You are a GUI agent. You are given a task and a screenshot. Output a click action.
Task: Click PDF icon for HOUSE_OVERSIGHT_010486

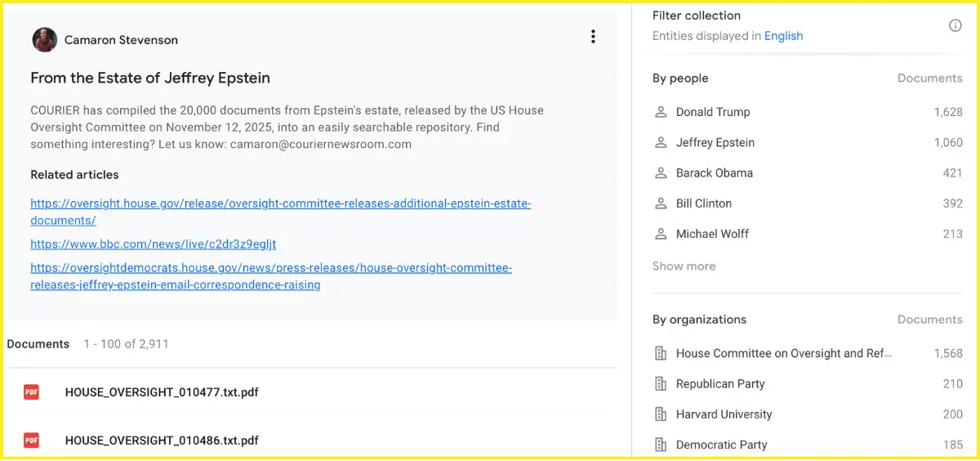click(x=31, y=441)
